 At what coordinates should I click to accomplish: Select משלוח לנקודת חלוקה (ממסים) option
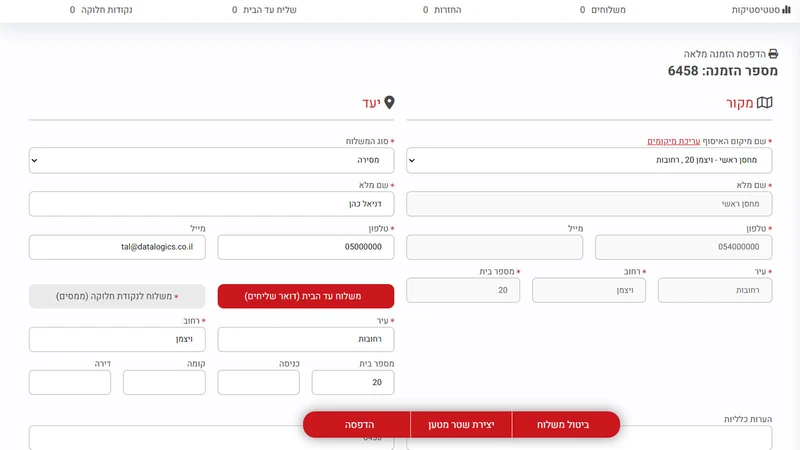pos(117,296)
